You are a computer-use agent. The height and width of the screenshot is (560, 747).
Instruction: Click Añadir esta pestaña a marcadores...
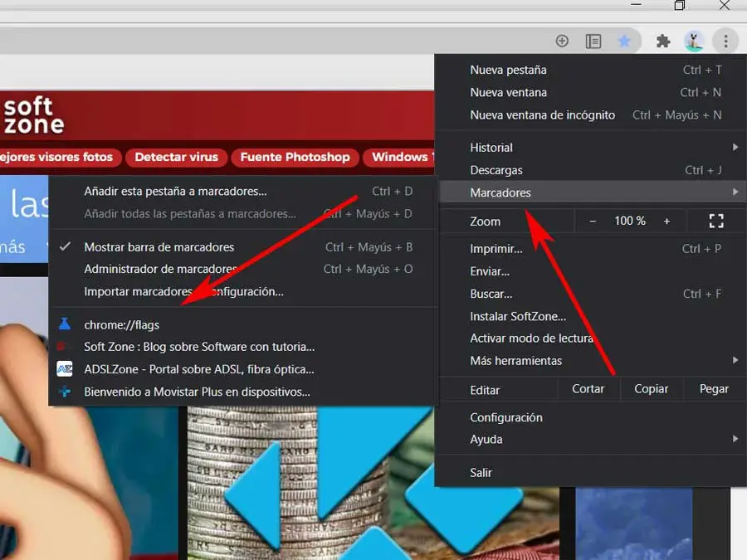pos(243,191)
